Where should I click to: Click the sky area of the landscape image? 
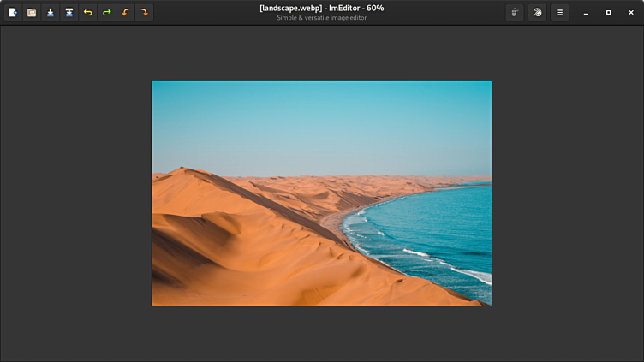click(321, 124)
